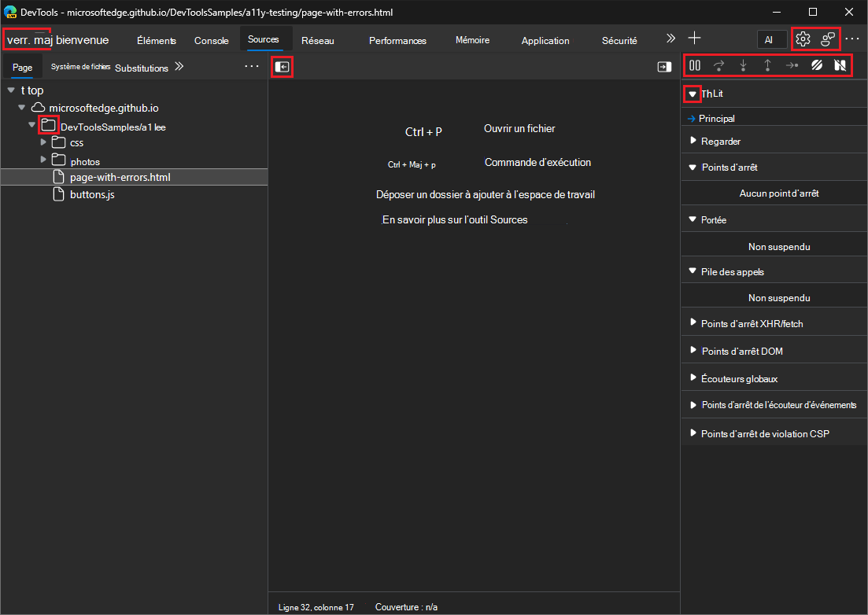Click the DevToolsSamples folder icon

pyautogui.click(x=48, y=125)
